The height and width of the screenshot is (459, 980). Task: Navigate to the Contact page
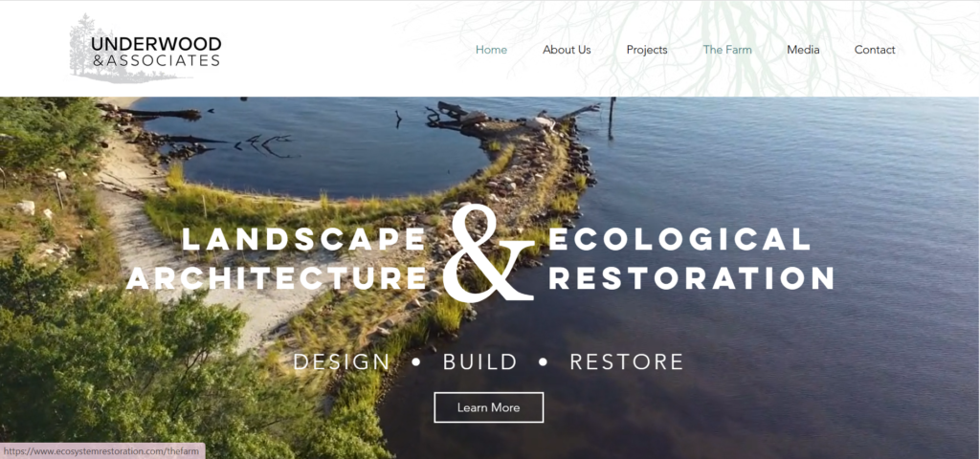[875, 50]
